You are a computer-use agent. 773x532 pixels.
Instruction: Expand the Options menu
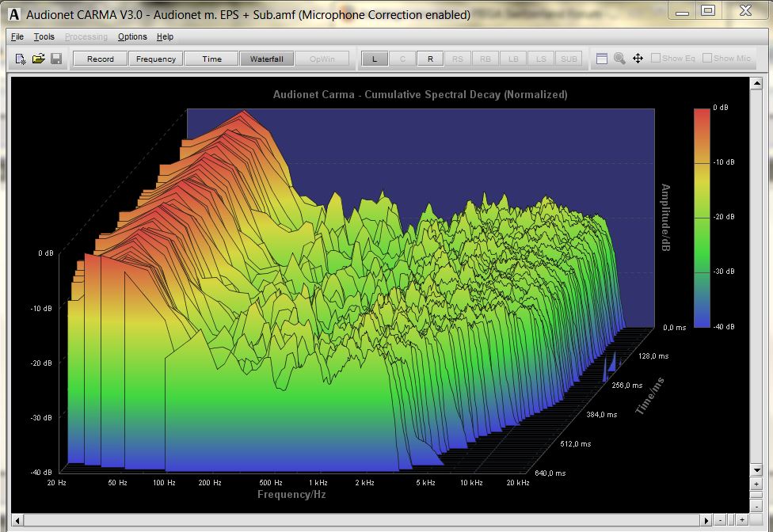pos(132,36)
